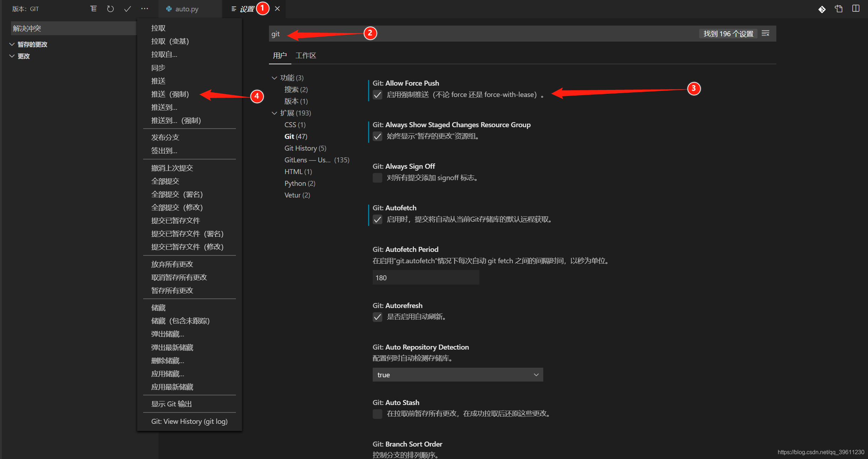Toggle the Git Autorefresh checkbox
This screenshot has width=868, height=459.
click(x=377, y=317)
